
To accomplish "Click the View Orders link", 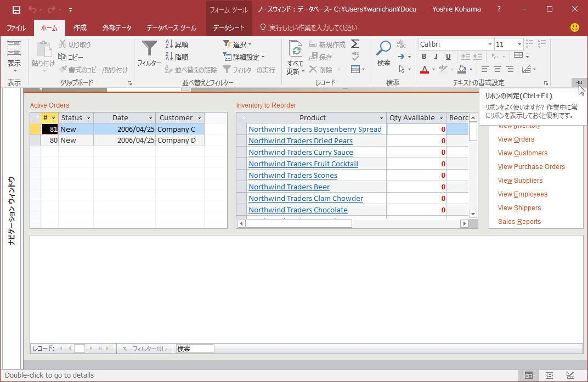I will tap(516, 139).
